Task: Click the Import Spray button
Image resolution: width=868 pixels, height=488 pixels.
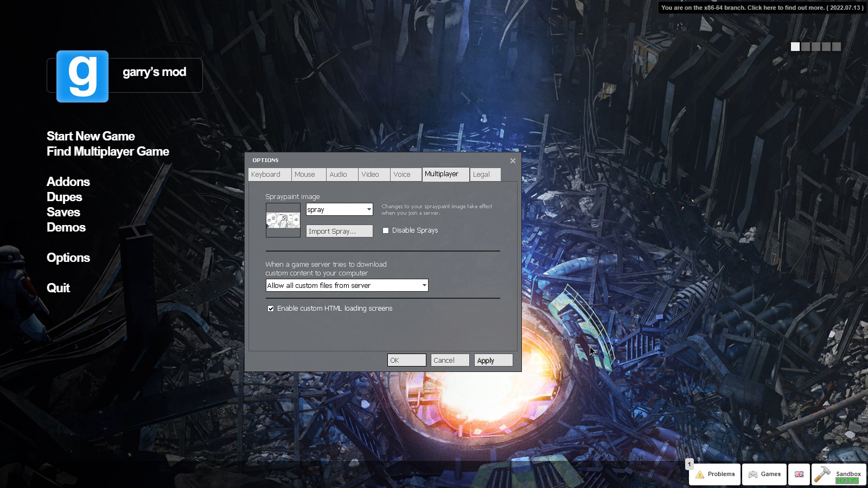Action: (340, 231)
